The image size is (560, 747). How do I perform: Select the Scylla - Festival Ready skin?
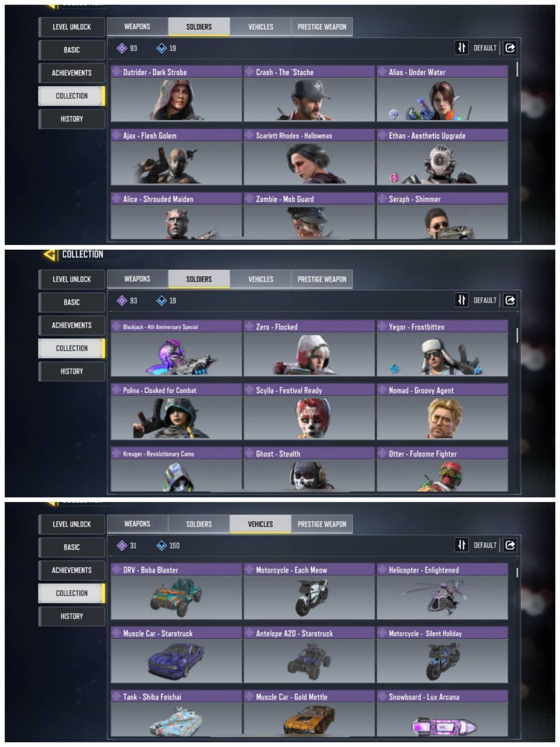click(x=309, y=411)
